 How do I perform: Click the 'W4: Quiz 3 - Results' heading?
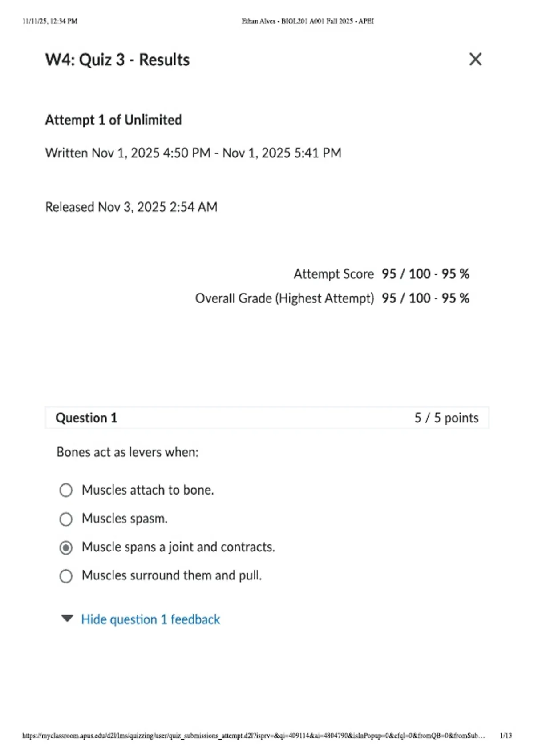pyautogui.click(x=117, y=60)
